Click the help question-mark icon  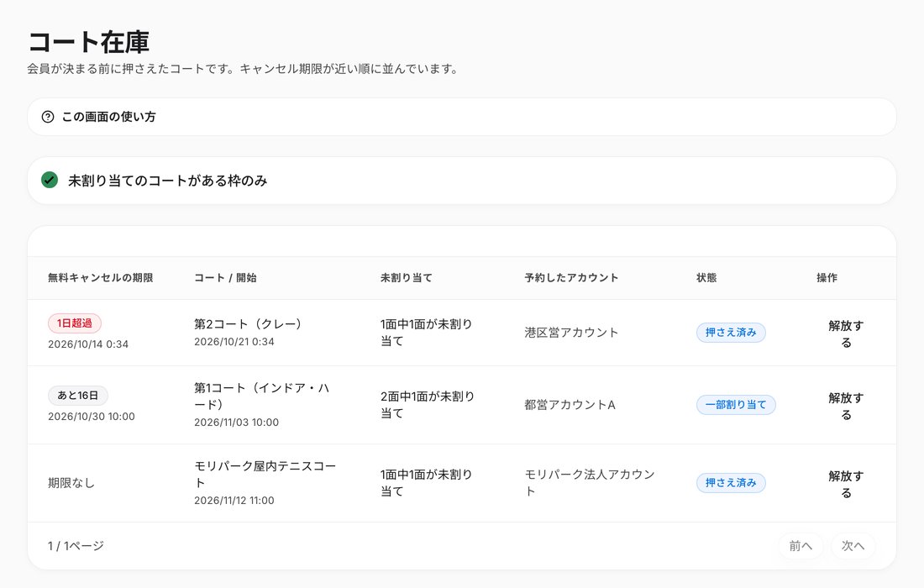[x=48, y=117]
